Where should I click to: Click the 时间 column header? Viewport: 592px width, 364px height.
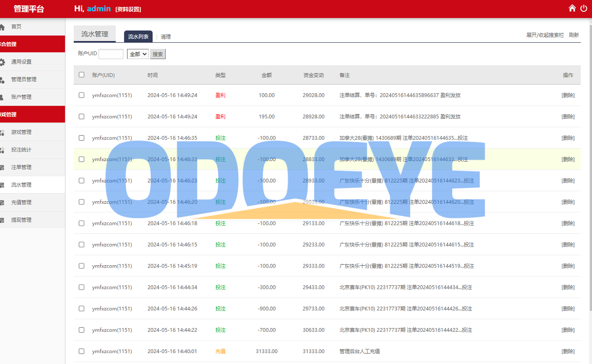[x=153, y=75]
